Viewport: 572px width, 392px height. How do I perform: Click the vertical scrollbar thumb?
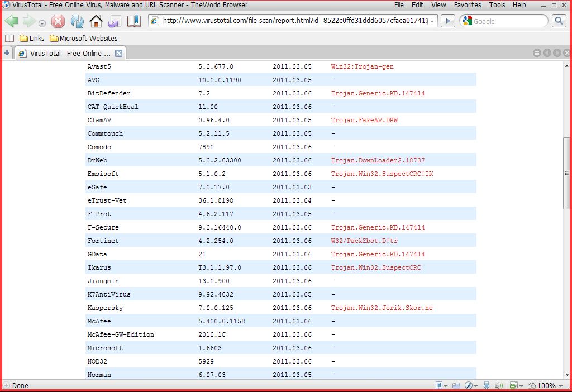[566, 173]
